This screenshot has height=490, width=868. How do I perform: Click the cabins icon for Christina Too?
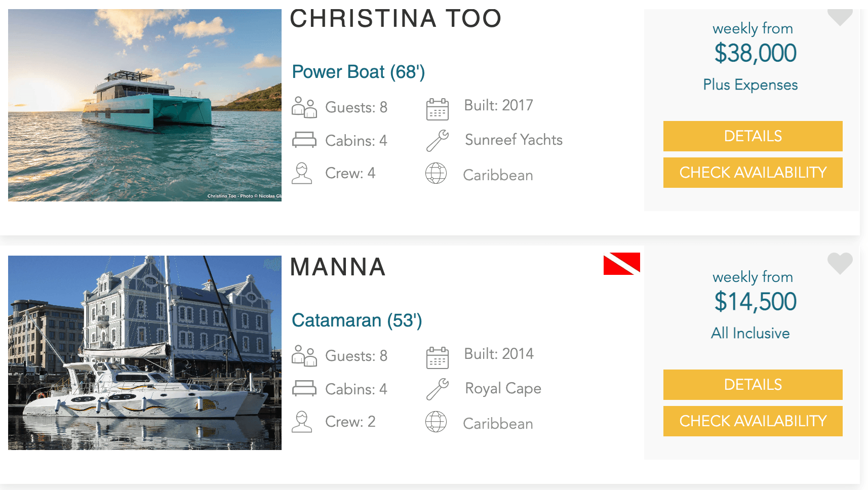303,140
